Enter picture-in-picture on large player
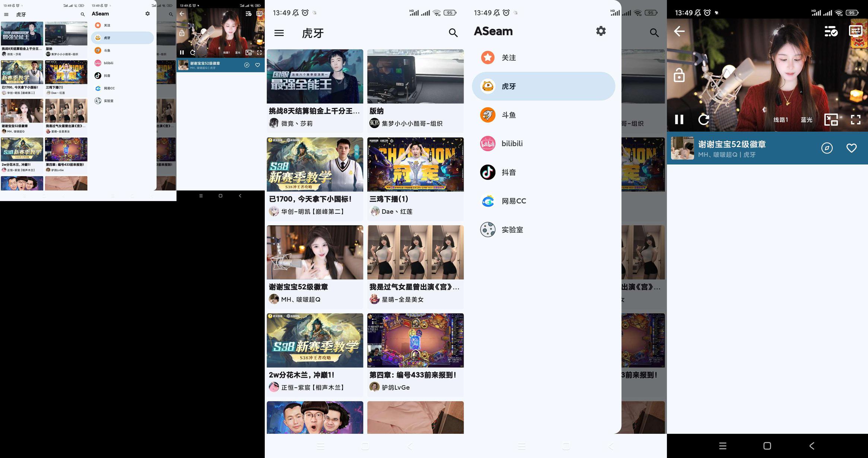 coord(831,120)
